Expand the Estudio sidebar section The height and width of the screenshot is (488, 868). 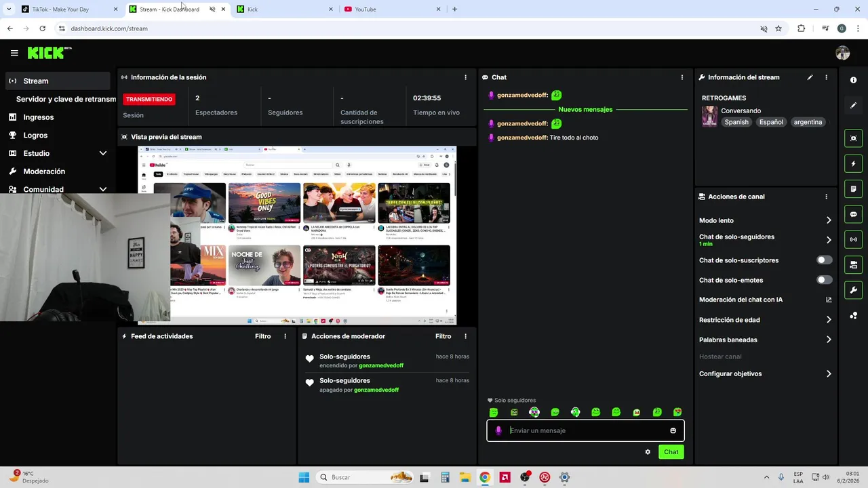point(103,153)
